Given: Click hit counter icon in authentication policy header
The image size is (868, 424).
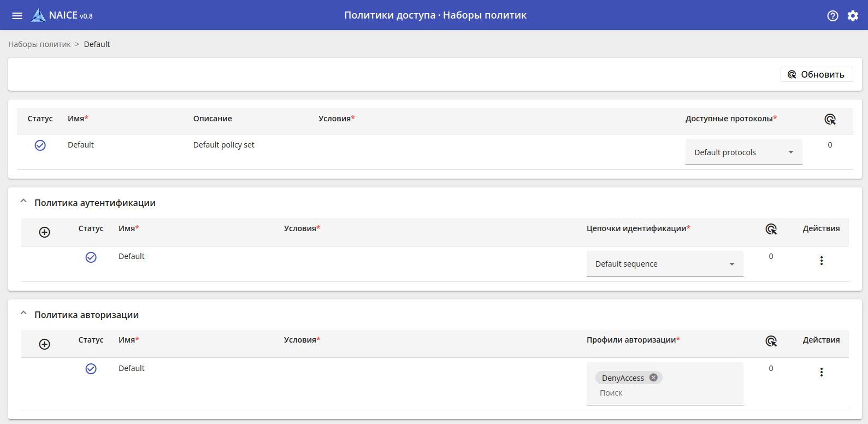Looking at the screenshot, I should click(x=771, y=229).
